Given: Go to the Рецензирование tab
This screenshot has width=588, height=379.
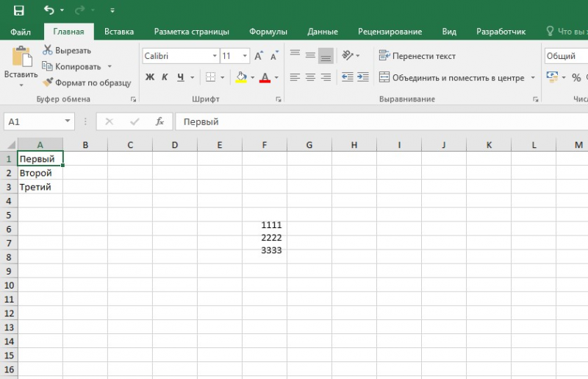Looking at the screenshot, I should click(x=390, y=32).
